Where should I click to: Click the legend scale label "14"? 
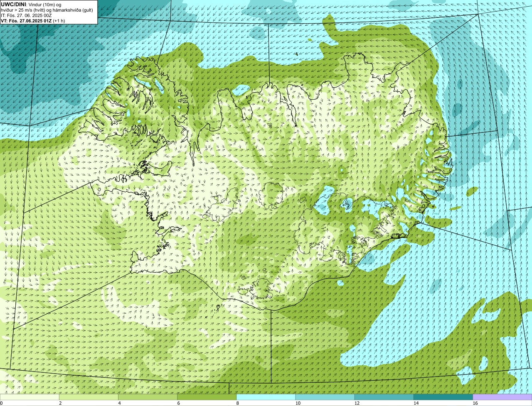click(416, 403)
